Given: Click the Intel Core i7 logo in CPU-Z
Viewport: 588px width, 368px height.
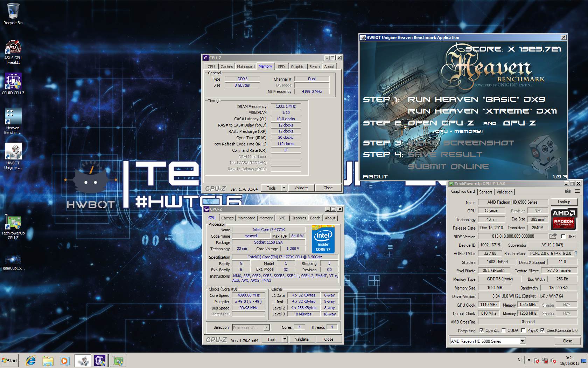Looking at the screenshot, I should (x=323, y=239).
